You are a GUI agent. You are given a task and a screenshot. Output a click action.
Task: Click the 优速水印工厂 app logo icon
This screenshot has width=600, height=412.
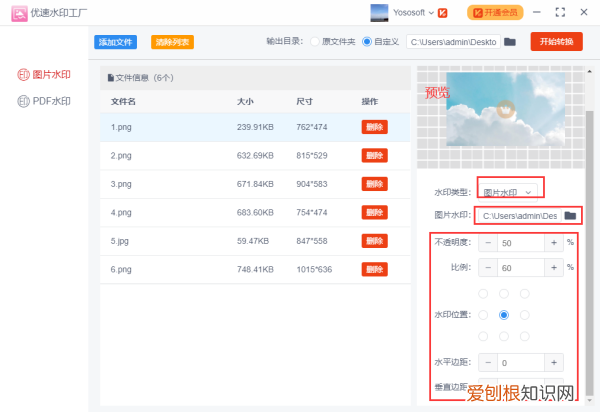tap(19, 13)
